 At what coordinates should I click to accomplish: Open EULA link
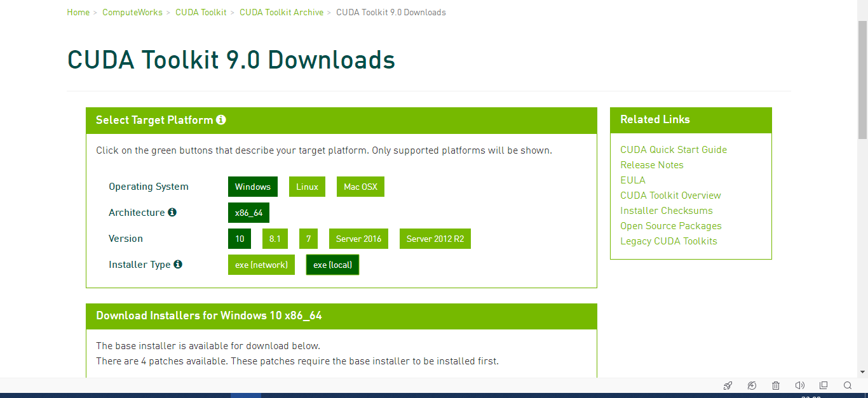(633, 180)
